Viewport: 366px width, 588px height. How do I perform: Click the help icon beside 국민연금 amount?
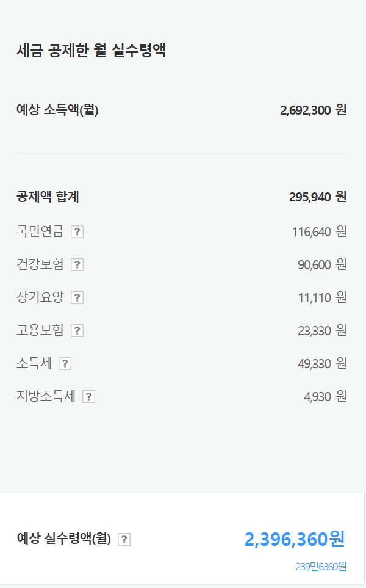78,231
